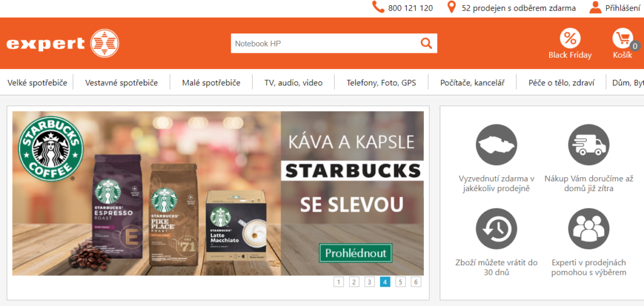Viewport: 644px width, 306px height.
Task: Click the Starbucks Espresso Roast coffee bag
Action: (118, 207)
